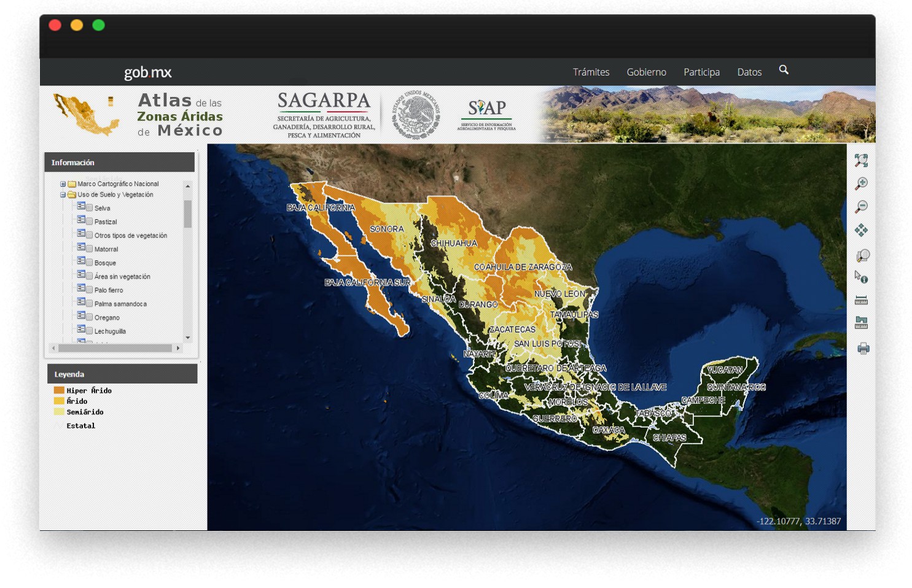
Task: Toggle the Bosque layer checkbox
Action: click(90, 263)
